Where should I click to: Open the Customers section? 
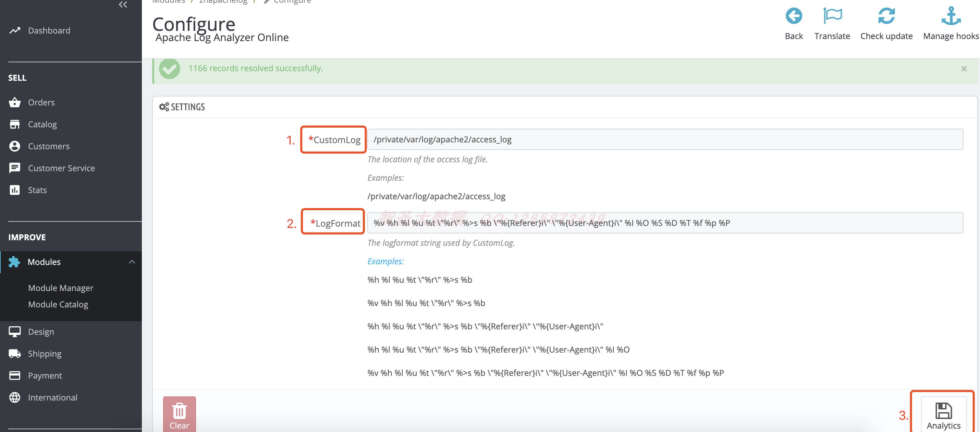pyautogui.click(x=49, y=146)
